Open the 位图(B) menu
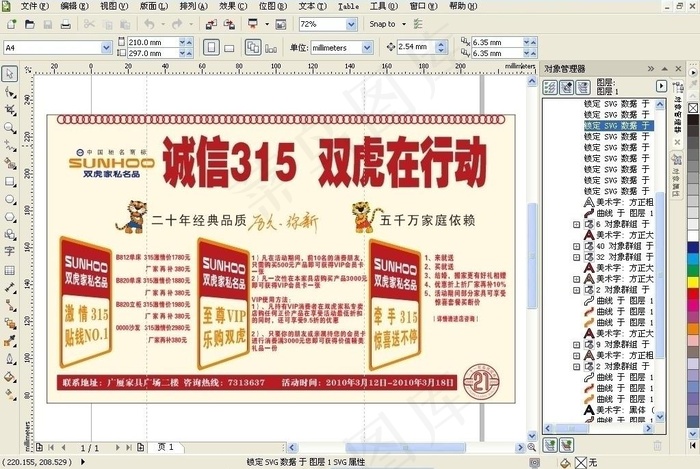700x469 pixels. pyautogui.click(x=273, y=6)
